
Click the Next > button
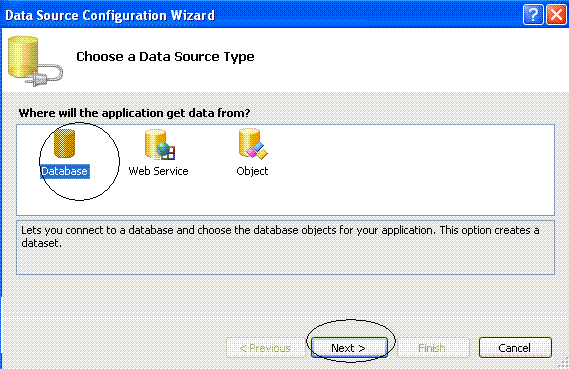coord(349,348)
